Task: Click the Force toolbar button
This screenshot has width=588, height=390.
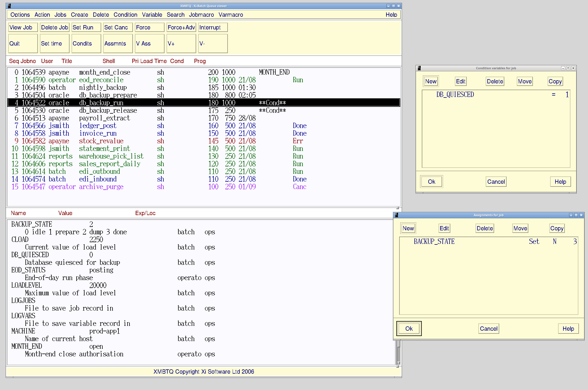Action: 150,27
